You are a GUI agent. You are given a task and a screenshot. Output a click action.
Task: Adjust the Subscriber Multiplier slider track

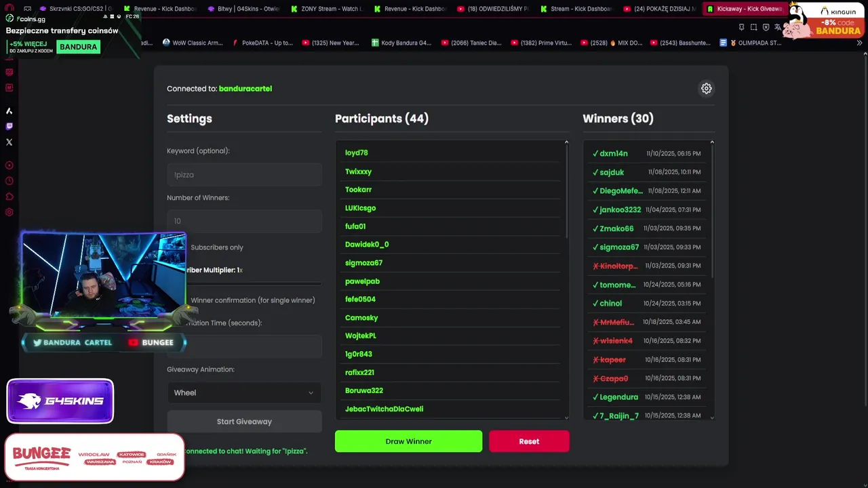click(x=254, y=283)
